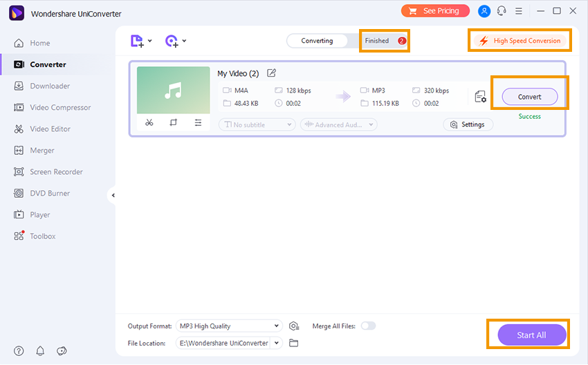Toggle the Merge All Files switch

(368, 326)
